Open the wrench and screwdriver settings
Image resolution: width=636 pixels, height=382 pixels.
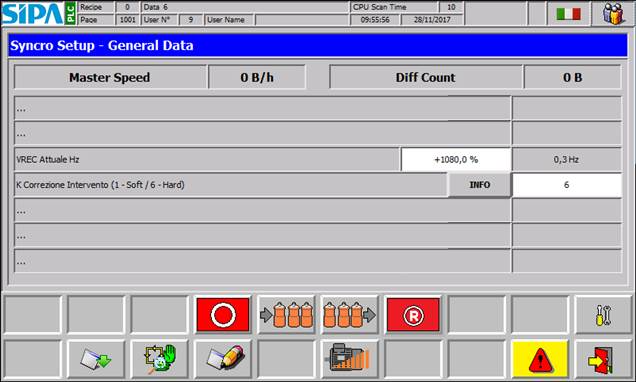coord(603,315)
